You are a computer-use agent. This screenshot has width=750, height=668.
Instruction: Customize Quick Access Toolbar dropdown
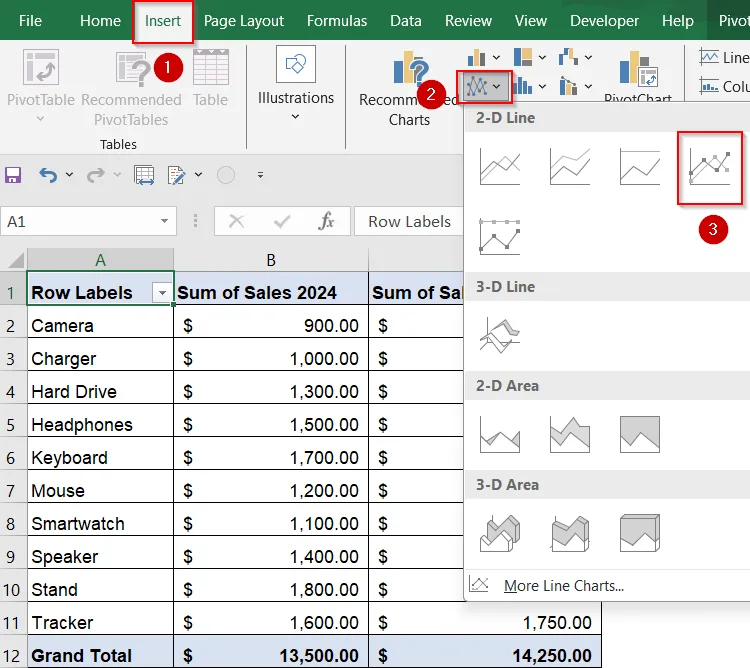coord(260,175)
